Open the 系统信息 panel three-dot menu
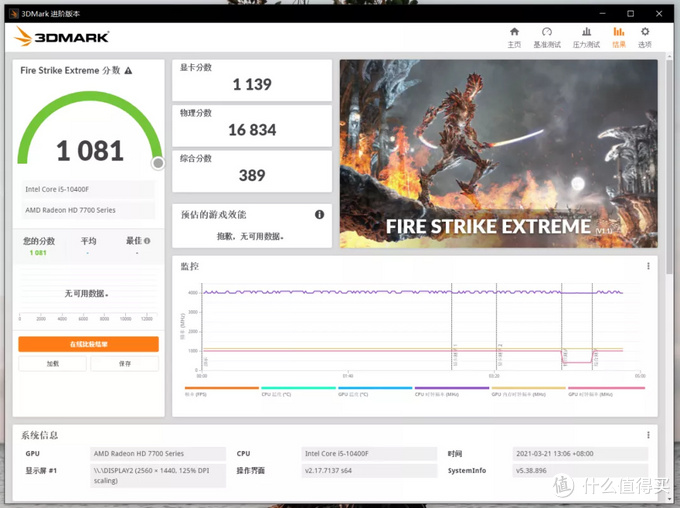The width and height of the screenshot is (680, 508). [648, 435]
